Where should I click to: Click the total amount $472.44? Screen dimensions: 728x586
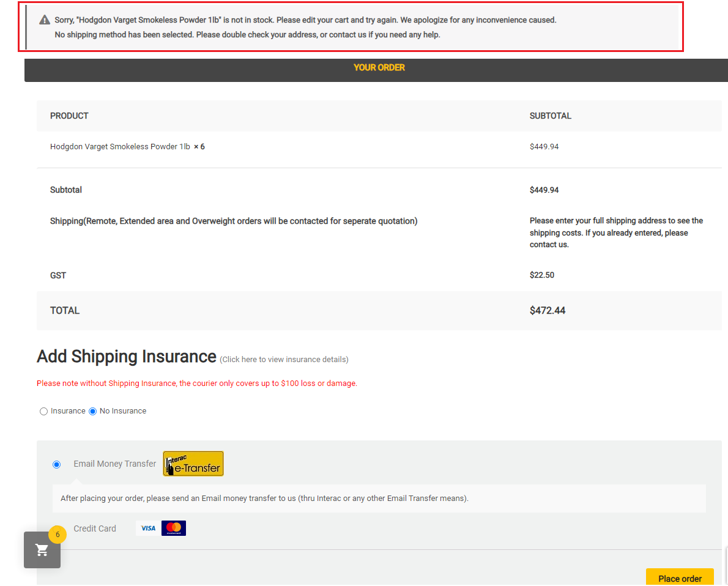(547, 311)
